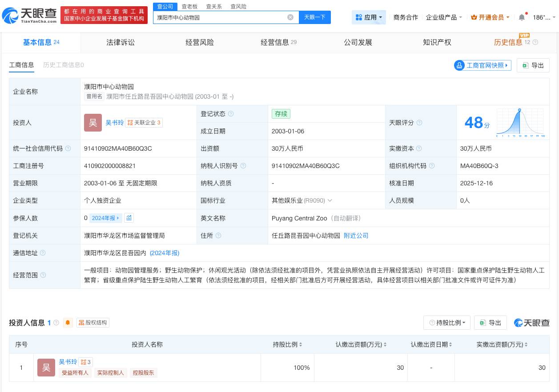Click the help icon next to 天眼评分
Viewport: 559px width, 392px height.
click(419, 123)
